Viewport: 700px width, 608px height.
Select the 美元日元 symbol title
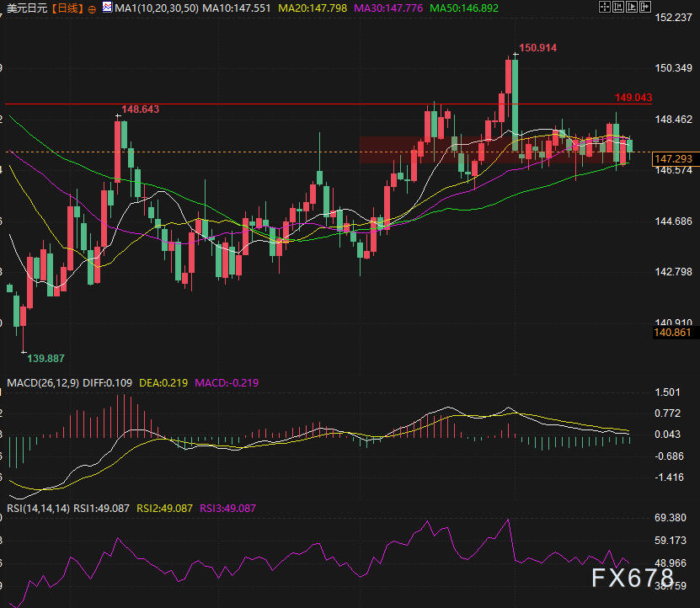(27, 8)
